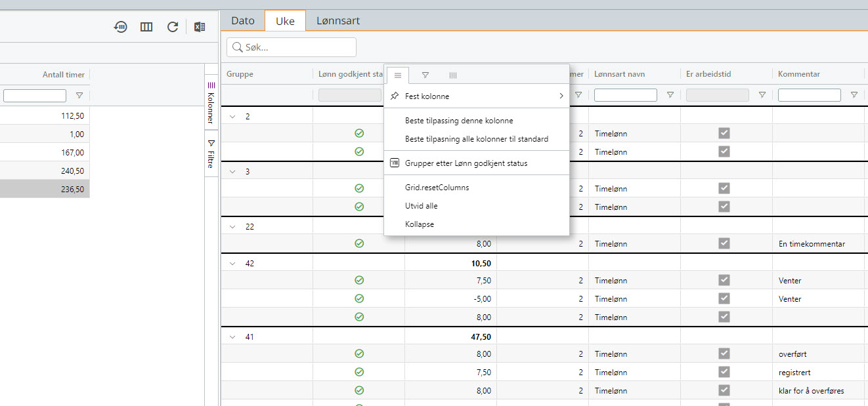Viewport: 868px width, 406px height.
Task: Collapse group 3 with its chevron
Action: pos(232,171)
